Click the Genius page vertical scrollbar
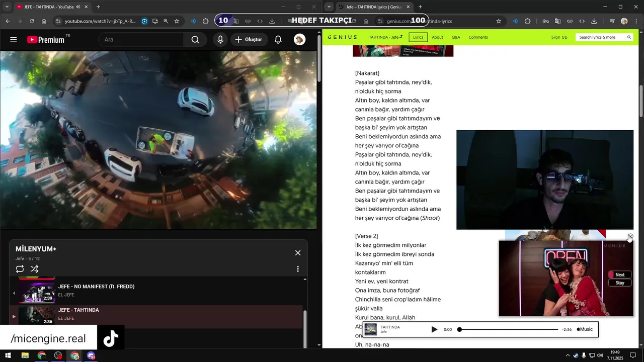 click(x=641, y=101)
